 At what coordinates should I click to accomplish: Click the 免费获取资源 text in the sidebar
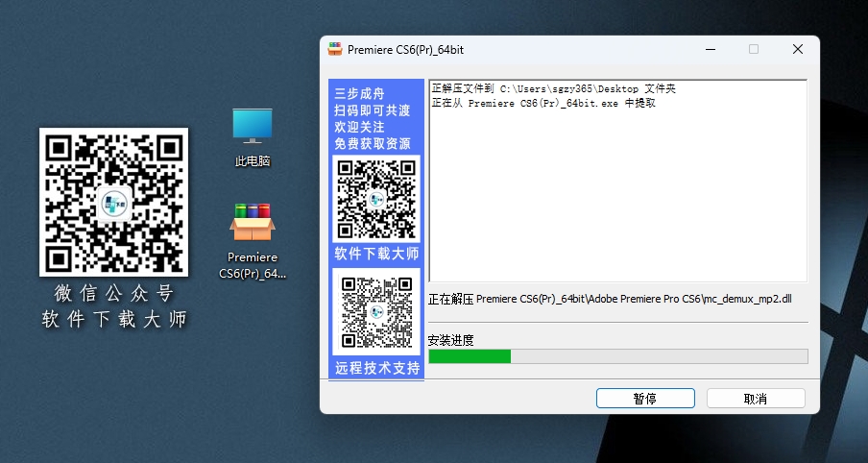point(372,143)
